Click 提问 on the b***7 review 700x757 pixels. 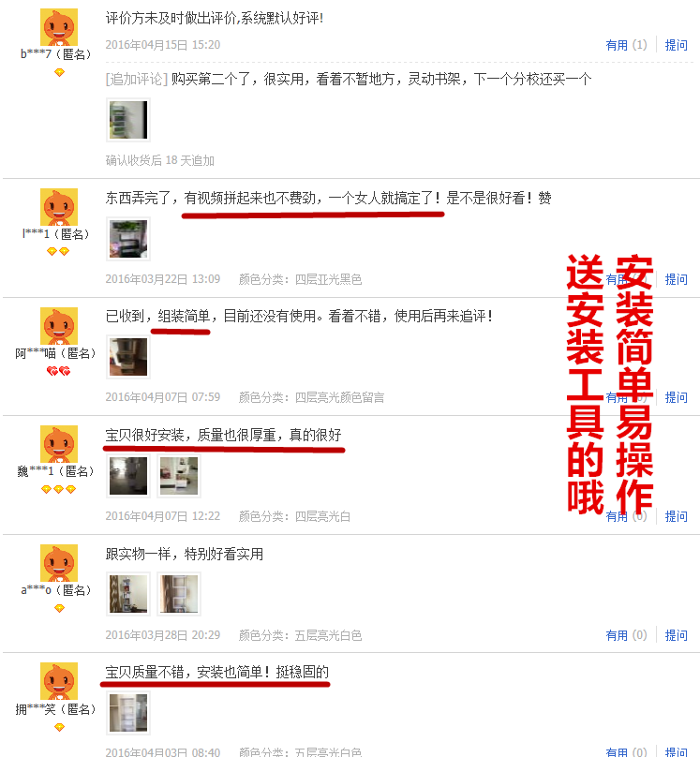click(676, 45)
